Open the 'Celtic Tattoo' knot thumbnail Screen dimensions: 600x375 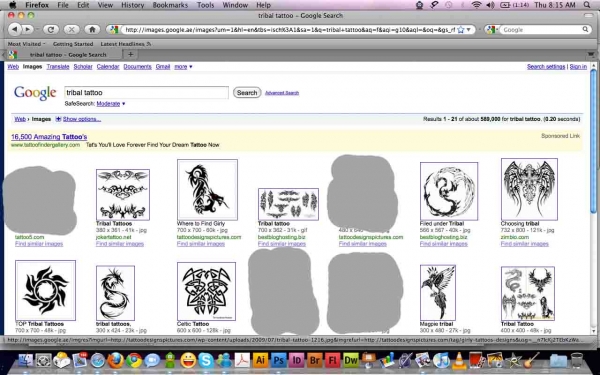coord(206,291)
